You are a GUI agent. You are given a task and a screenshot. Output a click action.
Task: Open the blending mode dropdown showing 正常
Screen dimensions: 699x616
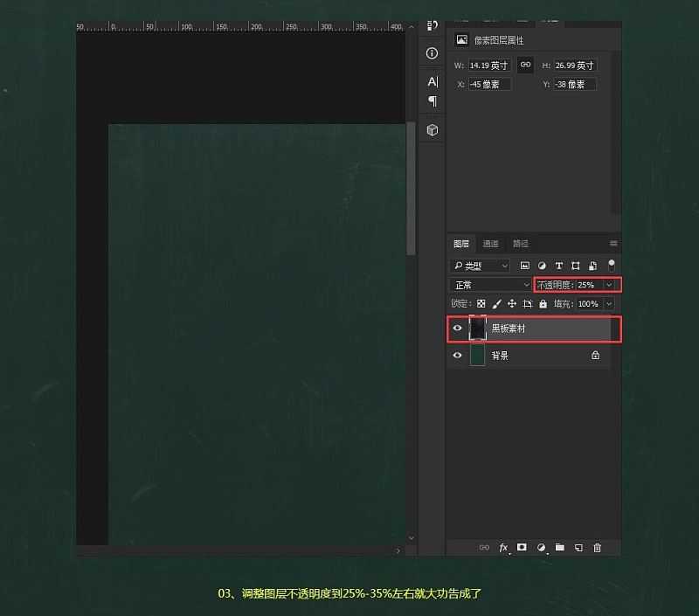[x=489, y=284]
